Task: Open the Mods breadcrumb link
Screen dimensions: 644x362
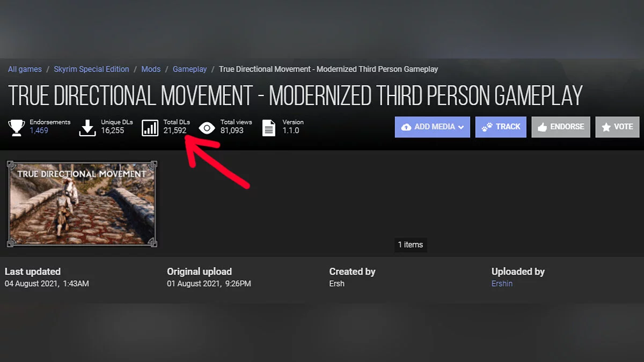Action: tap(151, 69)
